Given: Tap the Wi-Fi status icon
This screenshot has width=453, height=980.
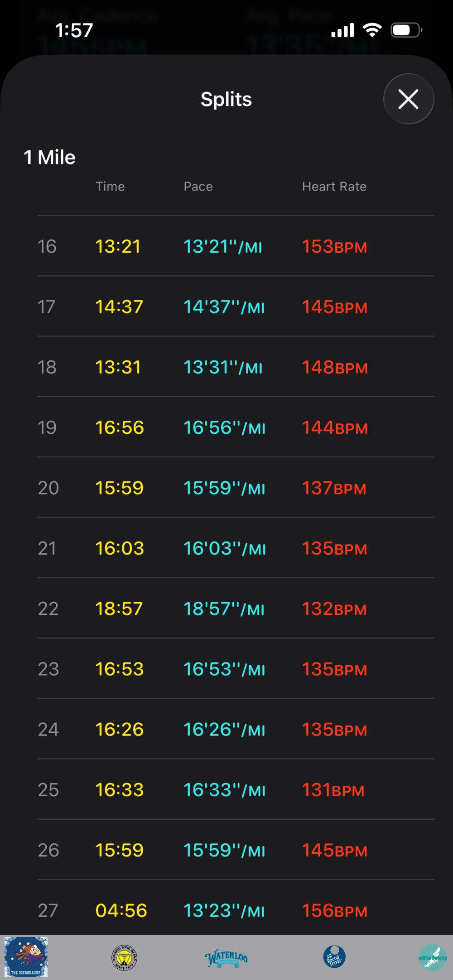Looking at the screenshot, I should coord(372,30).
